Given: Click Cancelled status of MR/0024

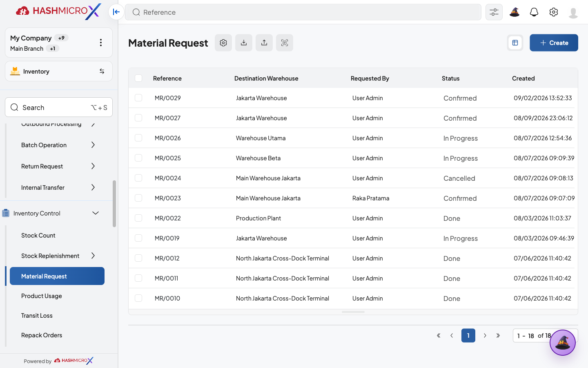Looking at the screenshot, I should (x=459, y=178).
